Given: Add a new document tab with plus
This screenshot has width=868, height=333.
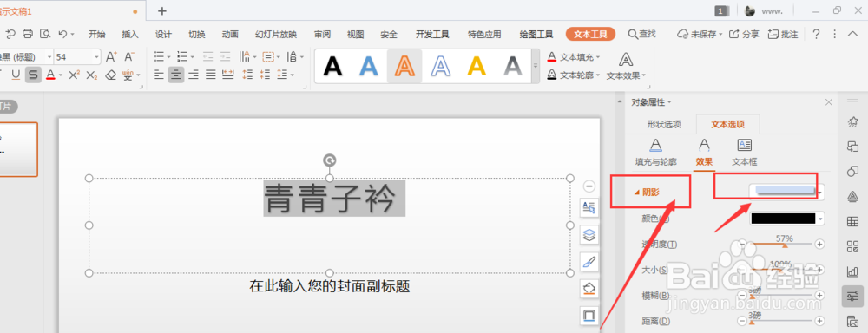Looking at the screenshot, I should [x=162, y=11].
